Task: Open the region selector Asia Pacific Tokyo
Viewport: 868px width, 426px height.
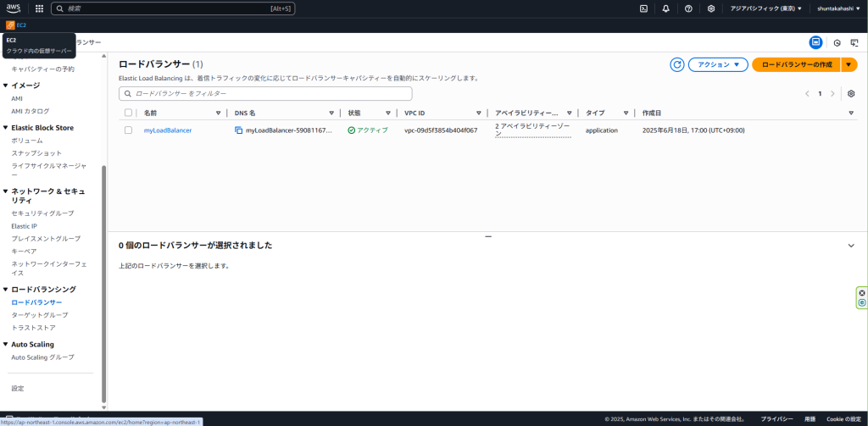Action: point(766,8)
